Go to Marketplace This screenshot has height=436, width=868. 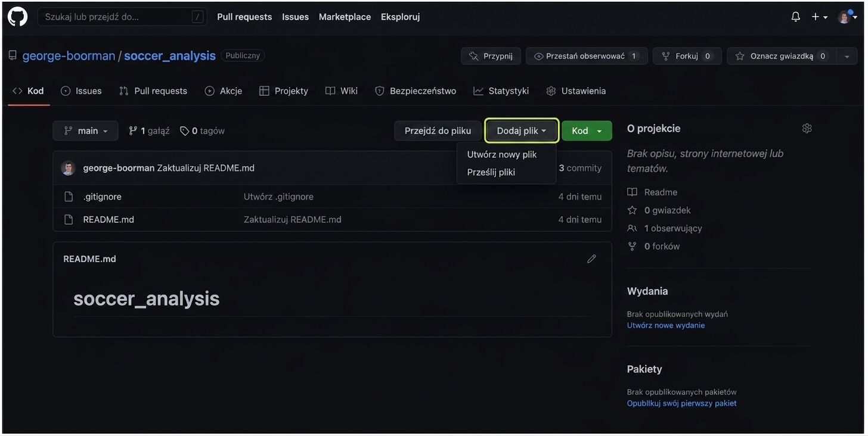tap(345, 17)
